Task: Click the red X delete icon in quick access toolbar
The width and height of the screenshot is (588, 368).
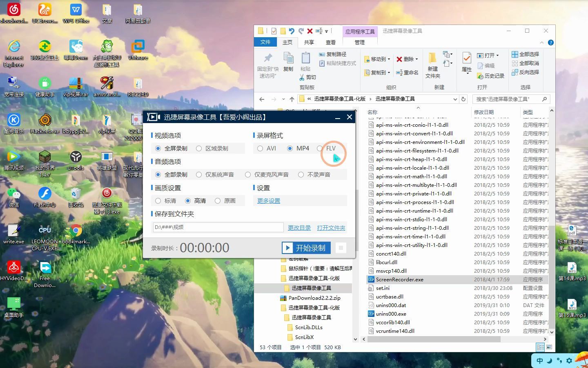Action: coord(310,31)
